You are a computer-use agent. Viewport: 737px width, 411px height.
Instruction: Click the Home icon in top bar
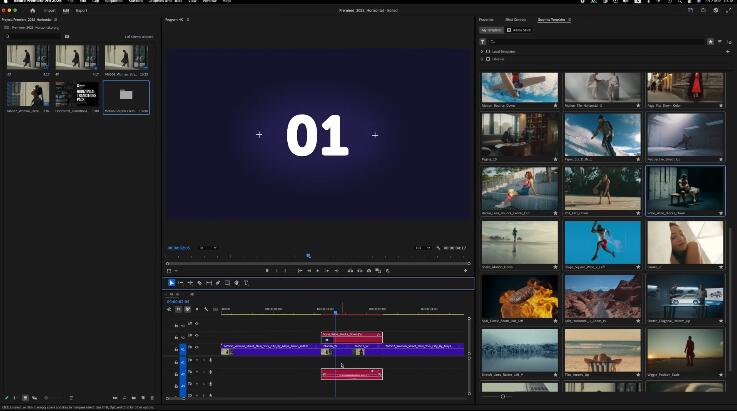pos(32,10)
